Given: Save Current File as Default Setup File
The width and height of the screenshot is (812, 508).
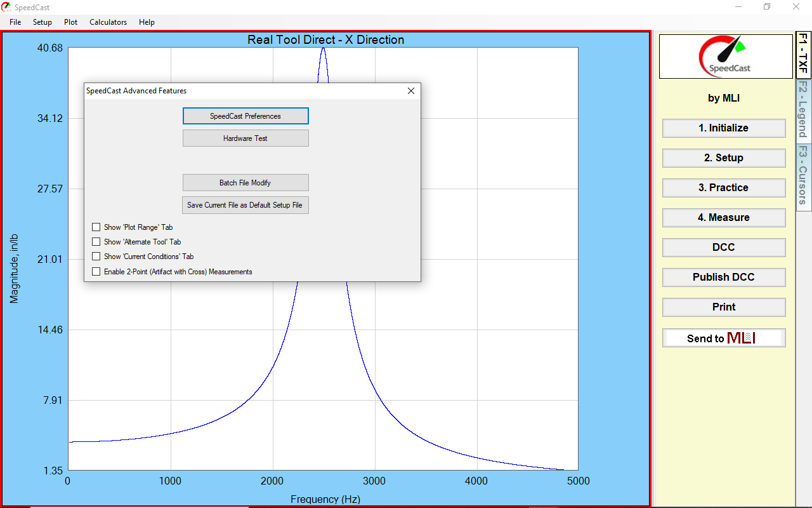Looking at the screenshot, I should pos(246,206).
